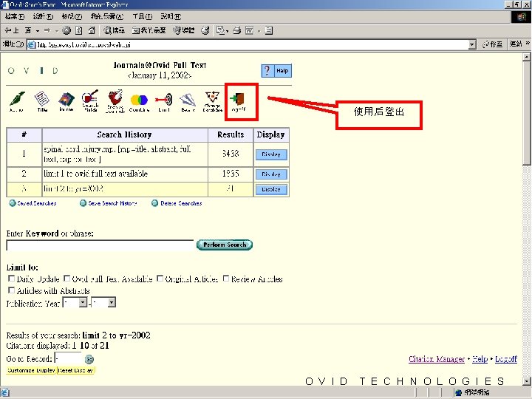Click the Reset Display button

pyautogui.click(x=75, y=370)
